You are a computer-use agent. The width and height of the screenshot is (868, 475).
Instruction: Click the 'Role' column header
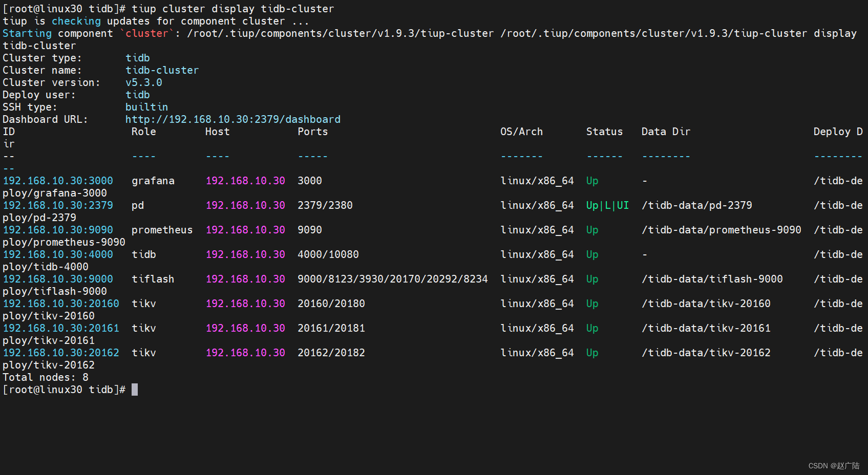[144, 132]
